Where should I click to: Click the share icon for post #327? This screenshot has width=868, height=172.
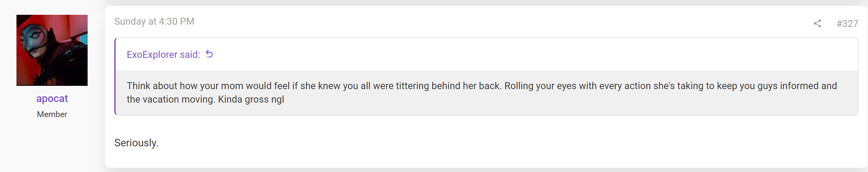point(817,23)
